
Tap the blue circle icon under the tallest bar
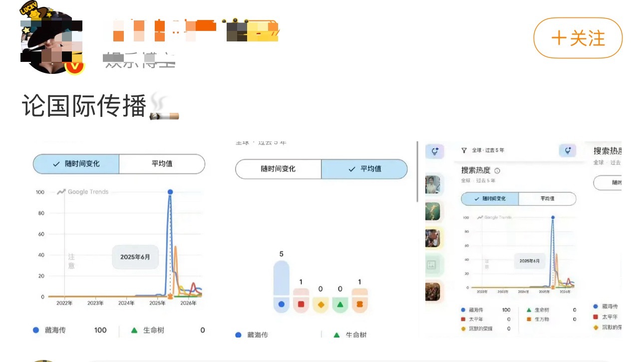[281, 304]
